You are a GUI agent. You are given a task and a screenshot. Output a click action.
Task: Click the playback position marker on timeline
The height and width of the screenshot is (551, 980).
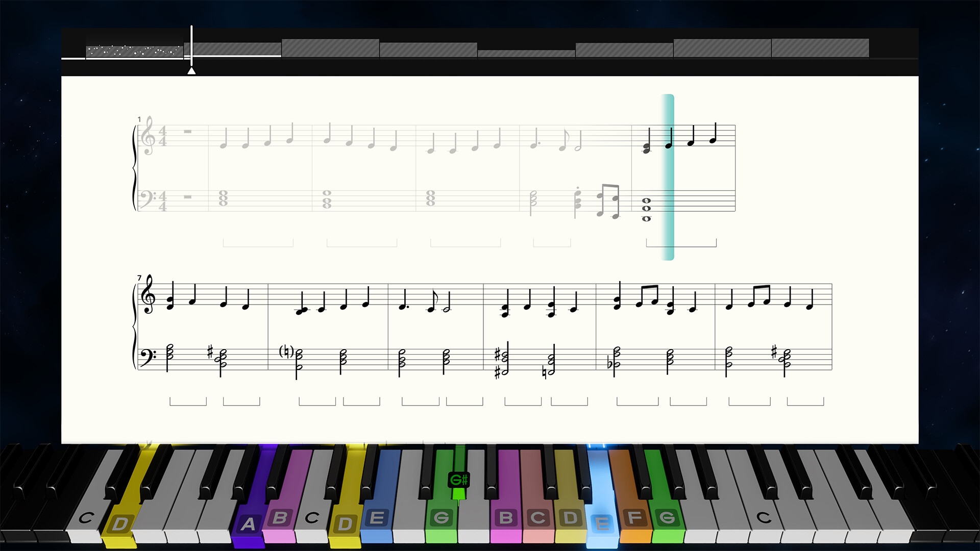192,67
